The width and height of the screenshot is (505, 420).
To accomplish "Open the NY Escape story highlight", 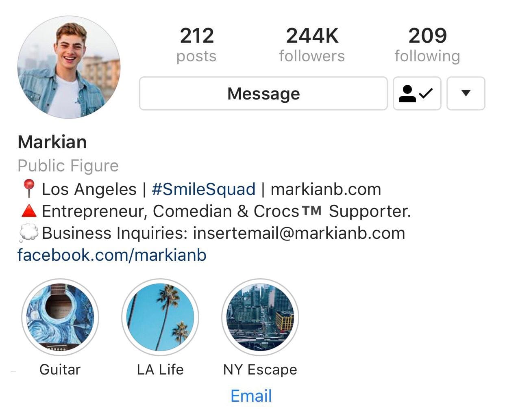I will point(260,317).
